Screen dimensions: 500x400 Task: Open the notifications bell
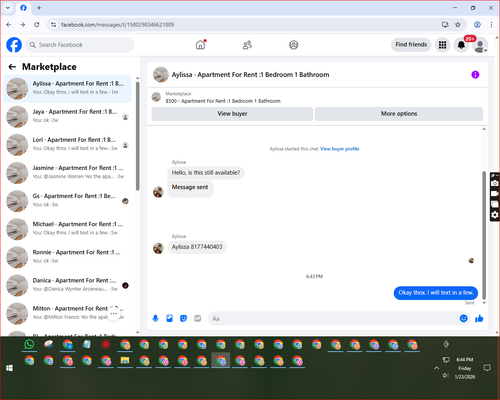coord(461,45)
